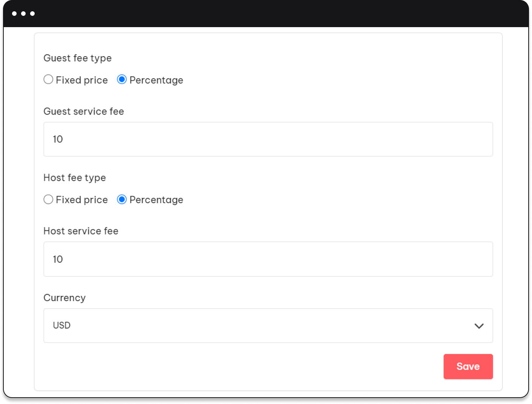Select Fixed price for Guest fee type

coord(48,80)
